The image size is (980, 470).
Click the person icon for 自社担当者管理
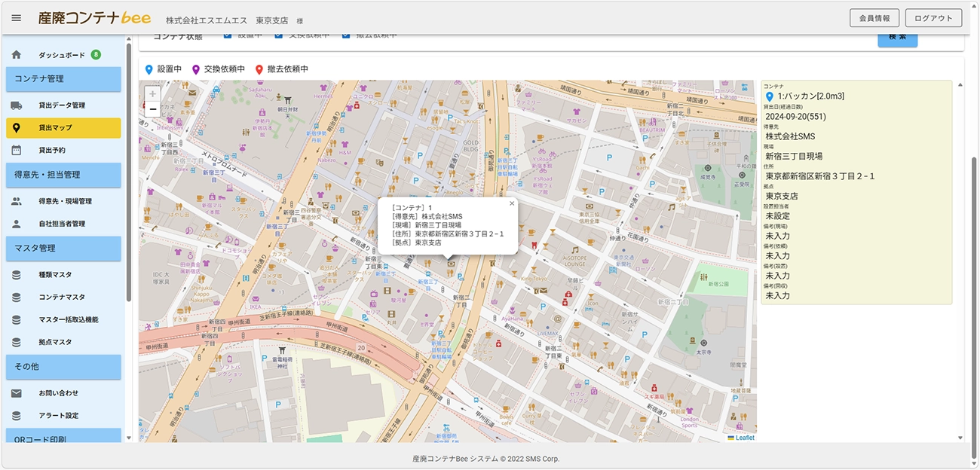click(17, 224)
